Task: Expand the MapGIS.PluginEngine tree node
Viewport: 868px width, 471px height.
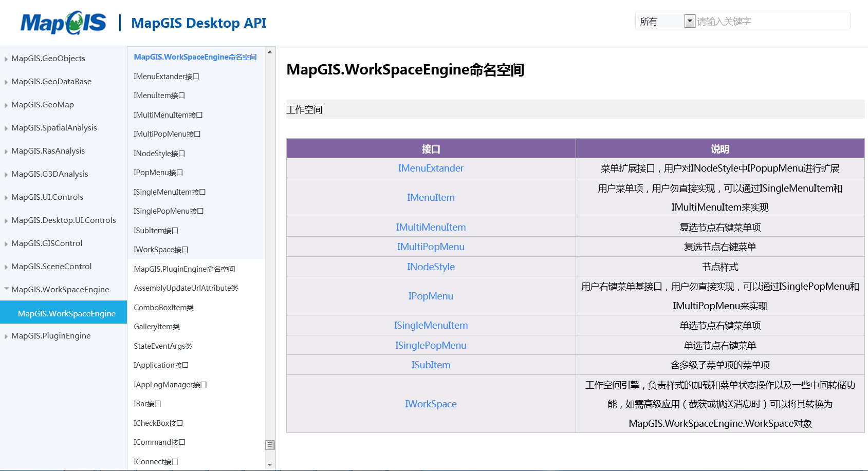Action: click(6, 336)
